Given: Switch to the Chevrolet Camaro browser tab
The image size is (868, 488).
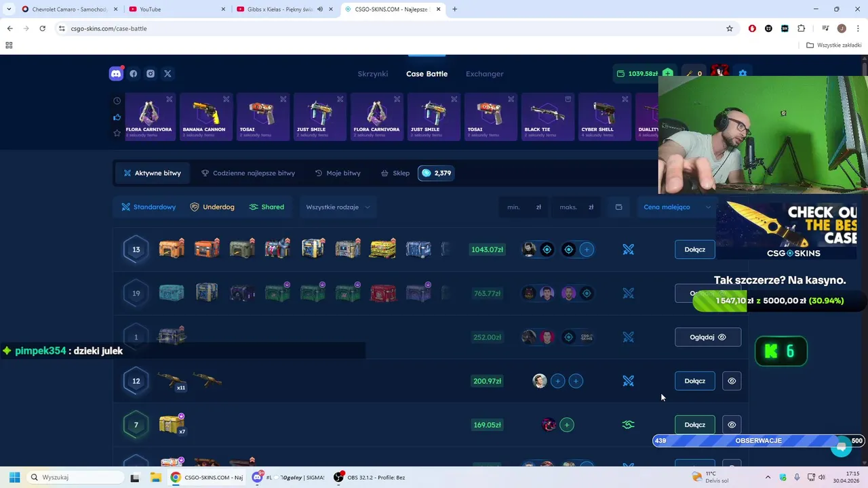Looking at the screenshot, I should [68, 9].
